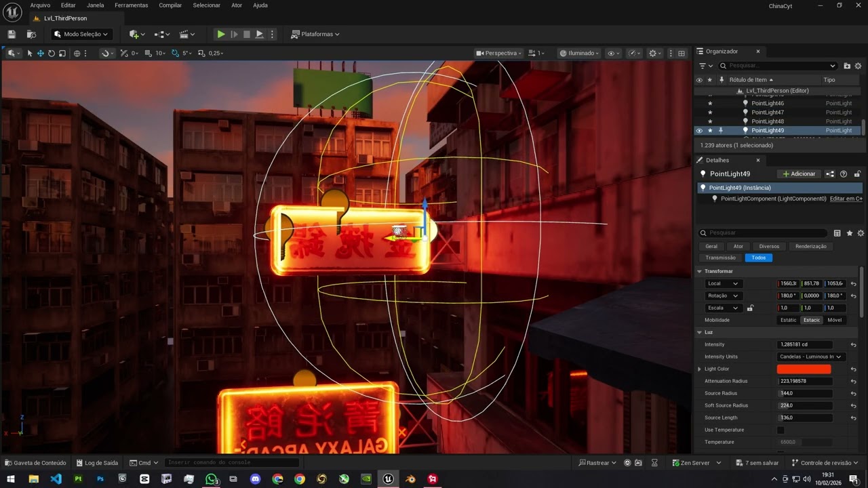Open the Ferramentas menu
868x488 pixels.
click(x=132, y=5)
